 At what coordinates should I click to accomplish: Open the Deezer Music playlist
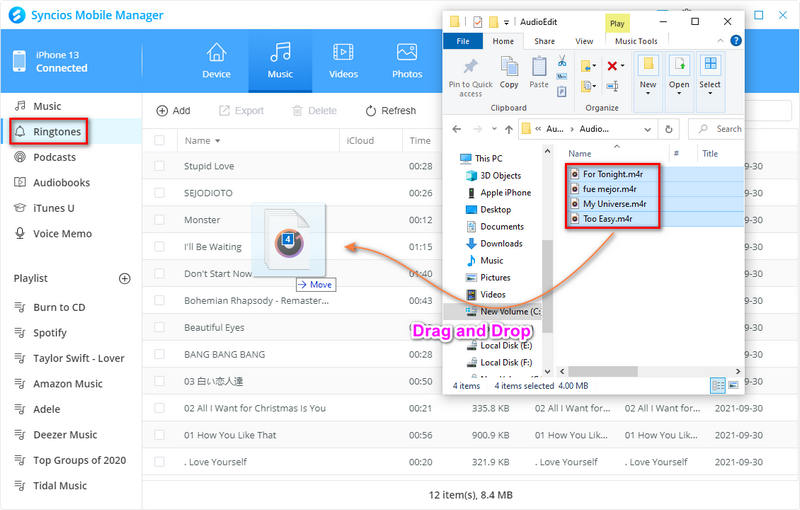coord(65,435)
